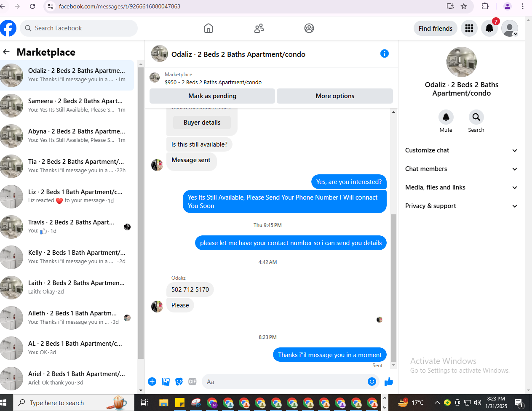Click the Facebook logo icon

[x=8, y=28]
